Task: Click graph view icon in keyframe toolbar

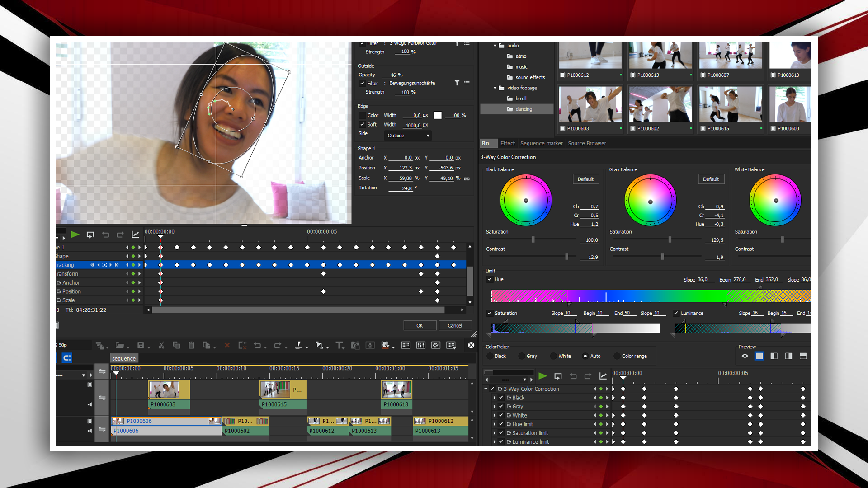Action: (135, 235)
